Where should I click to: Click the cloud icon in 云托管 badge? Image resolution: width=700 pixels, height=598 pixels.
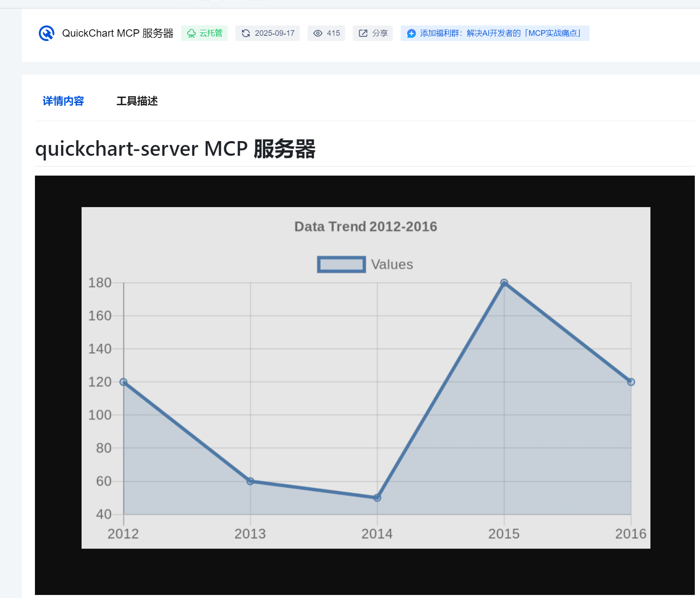[x=191, y=33]
